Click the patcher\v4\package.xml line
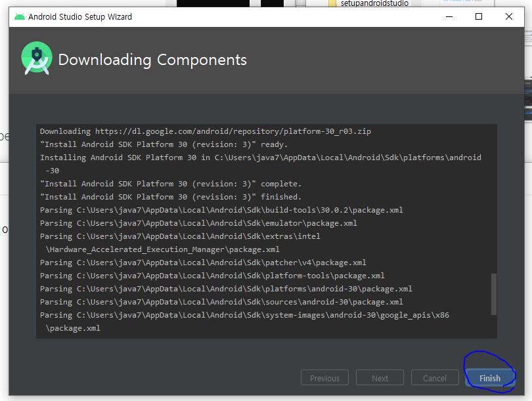 pyautogui.click(x=203, y=263)
